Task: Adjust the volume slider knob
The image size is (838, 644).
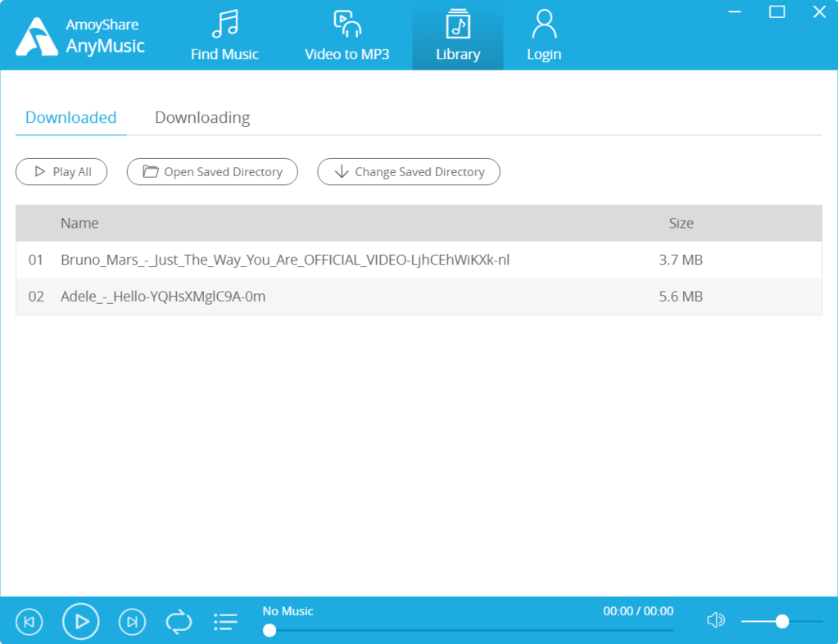Action: click(x=782, y=621)
